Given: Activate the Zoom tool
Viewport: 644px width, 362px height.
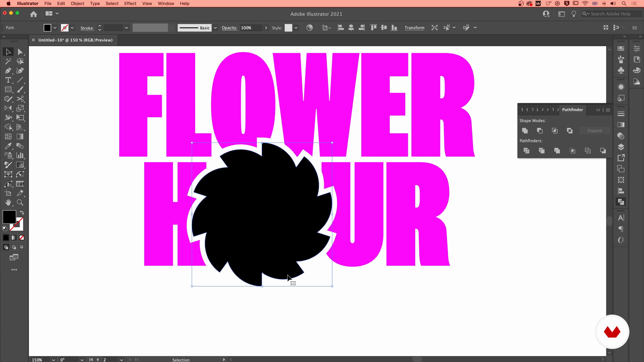Looking at the screenshot, I should tap(20, 203).
